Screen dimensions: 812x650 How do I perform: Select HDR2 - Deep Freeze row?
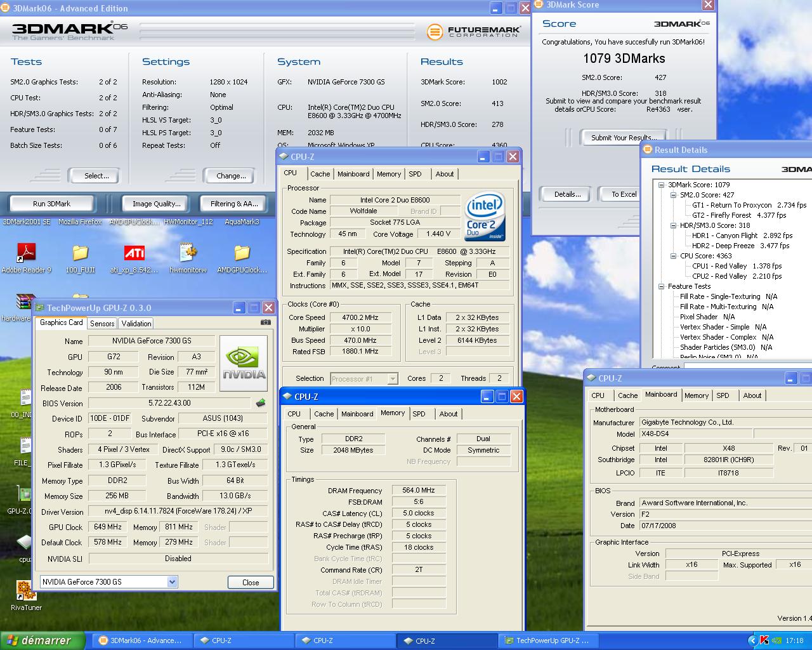[740, 246]
